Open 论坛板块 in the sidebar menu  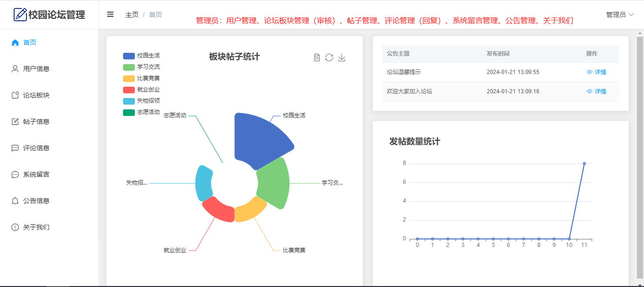(x=49, y=95)
